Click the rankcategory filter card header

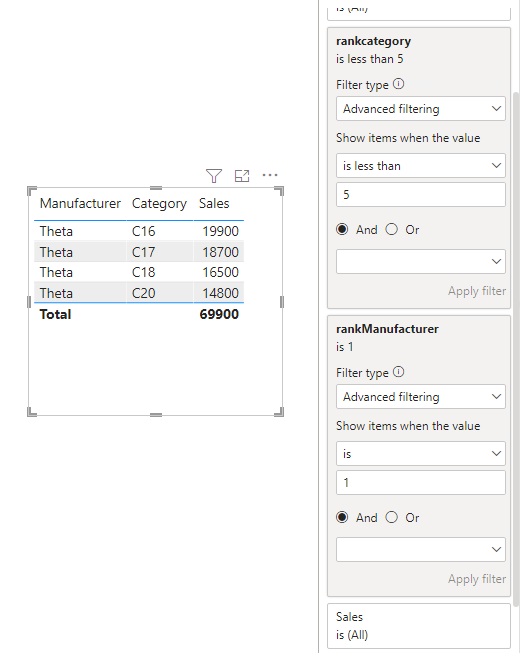click(373, 41)
